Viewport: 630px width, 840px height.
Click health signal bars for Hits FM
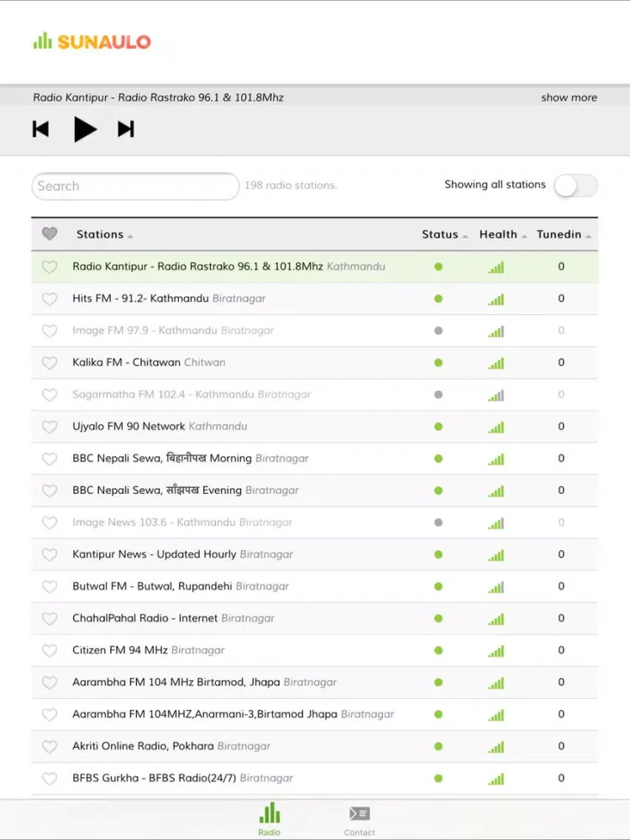click(496, 300)
